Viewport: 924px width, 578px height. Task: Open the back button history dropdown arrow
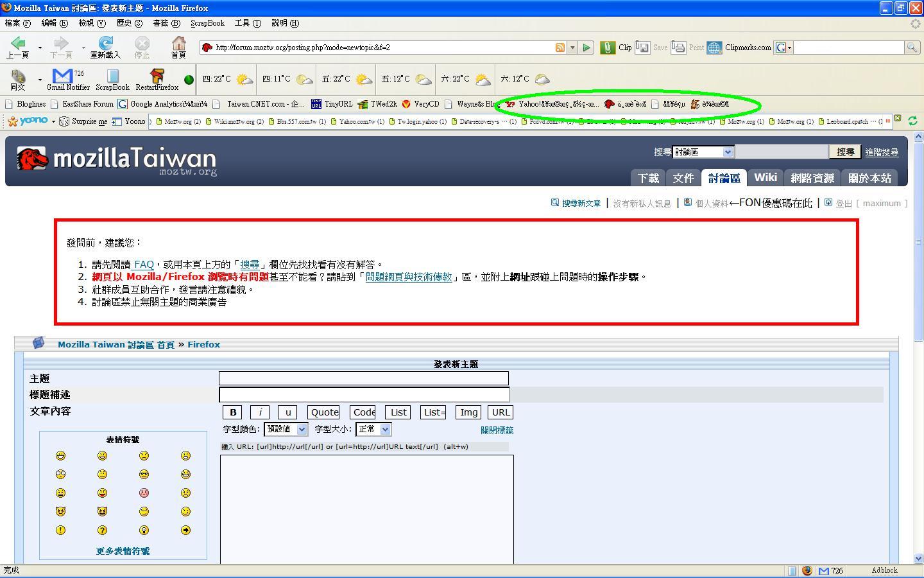[40, 48]
